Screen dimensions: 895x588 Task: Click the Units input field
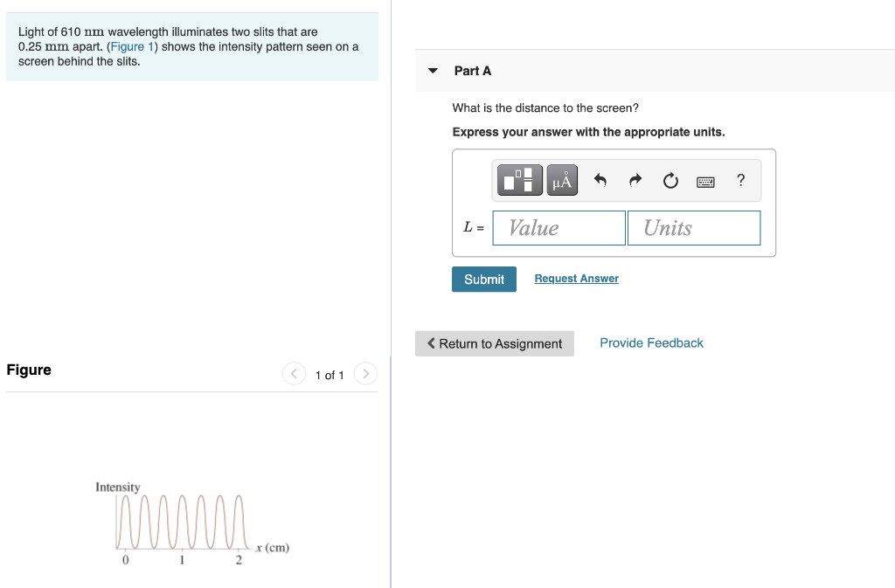pyautogui.click(x=694, y=228)
